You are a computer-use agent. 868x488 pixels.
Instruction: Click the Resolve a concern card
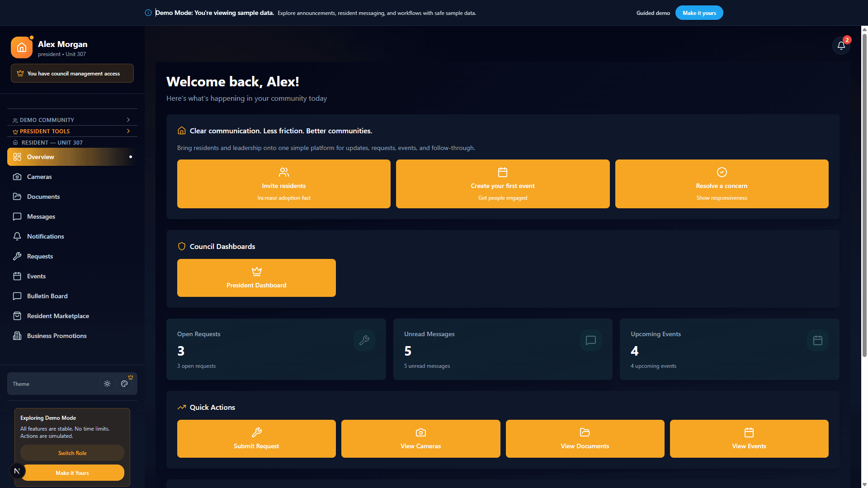pyautogui.click(x=722, y=184)
